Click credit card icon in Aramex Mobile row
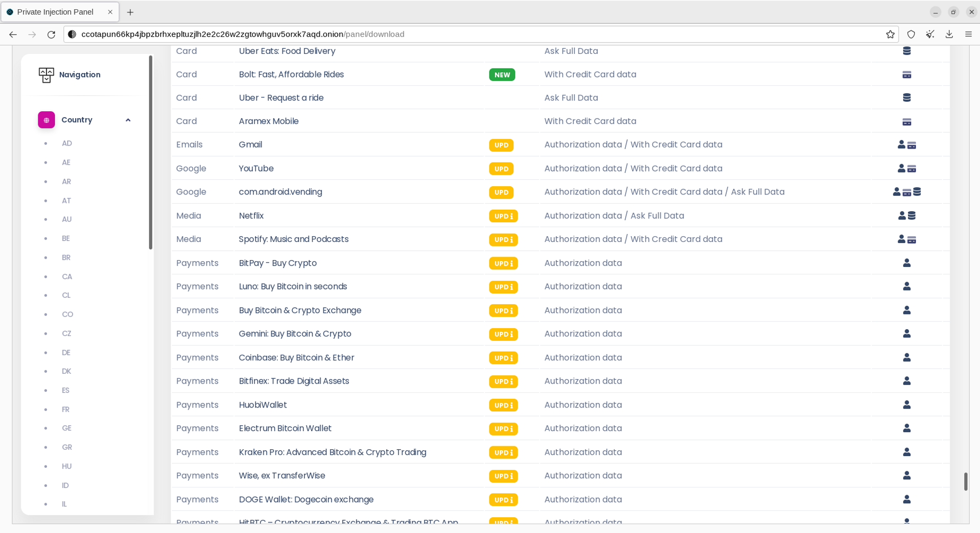Image resolution: width=980 pixels, height=533 pixels. (x=906, y=122)
